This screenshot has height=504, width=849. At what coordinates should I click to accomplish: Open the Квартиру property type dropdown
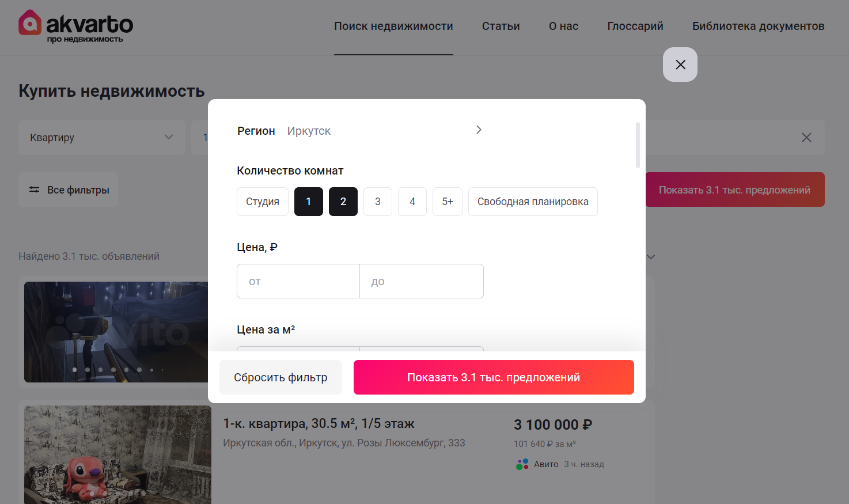click(x=102, y=137)
